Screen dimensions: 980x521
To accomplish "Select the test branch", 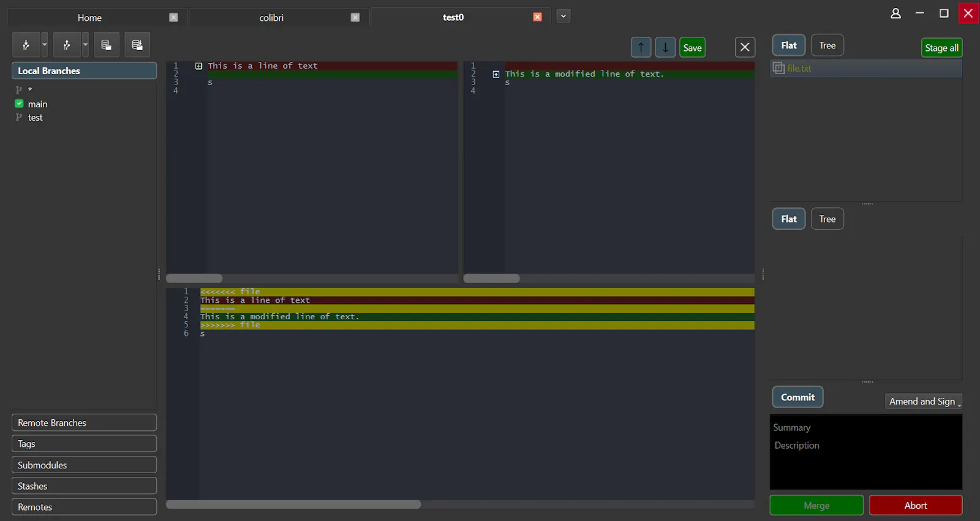I will pos(36,118).
